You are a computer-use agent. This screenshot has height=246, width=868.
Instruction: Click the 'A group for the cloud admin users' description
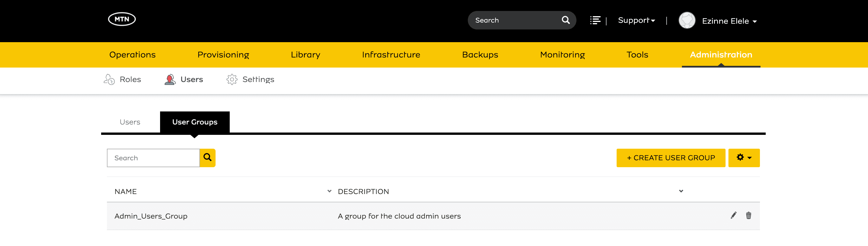pyautogui.click(x=399, y=216)
